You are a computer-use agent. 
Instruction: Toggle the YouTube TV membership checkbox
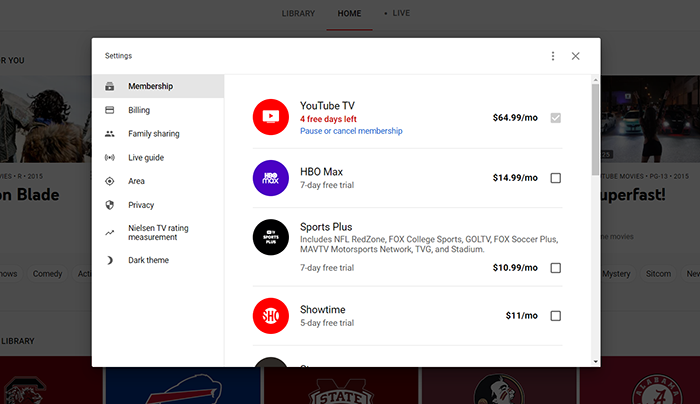[x=555, y=118]
